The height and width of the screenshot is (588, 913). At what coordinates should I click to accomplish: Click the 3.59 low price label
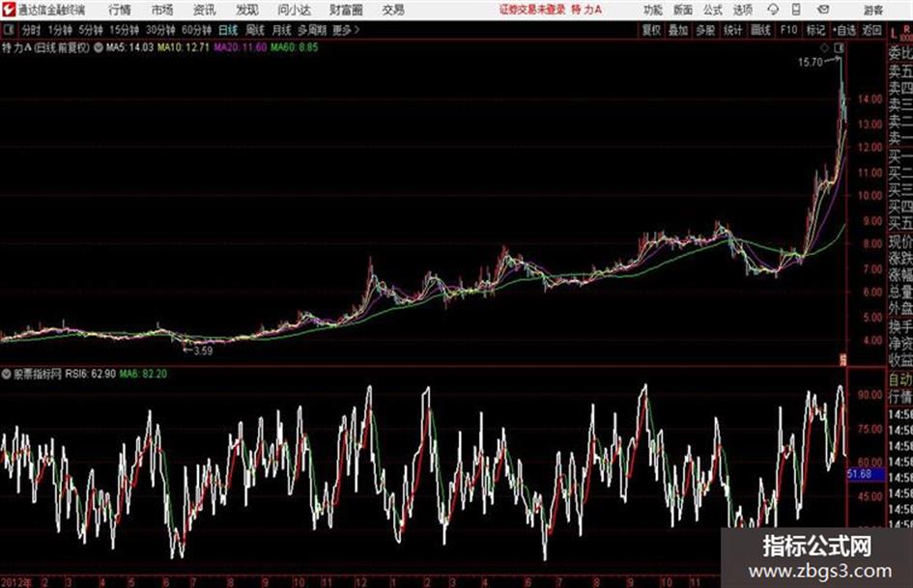[203, 351]
